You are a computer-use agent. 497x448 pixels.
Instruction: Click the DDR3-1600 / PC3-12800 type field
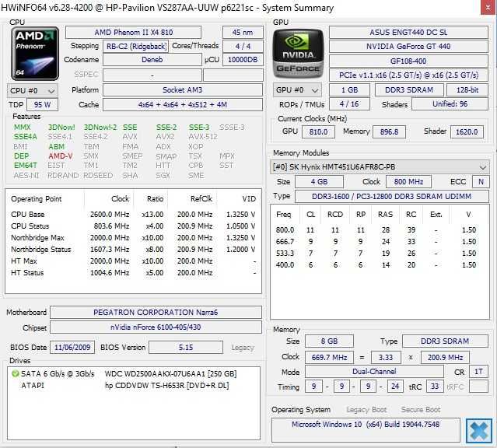tap(392, 196)
